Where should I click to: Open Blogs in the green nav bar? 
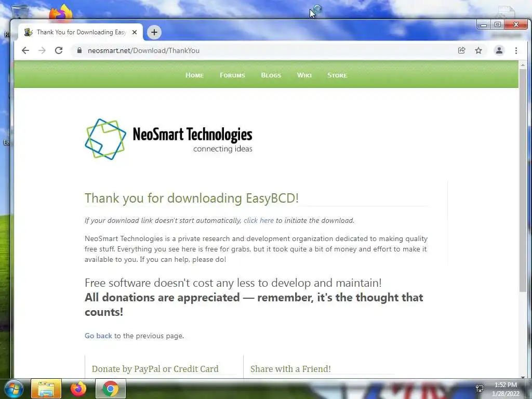271,75
